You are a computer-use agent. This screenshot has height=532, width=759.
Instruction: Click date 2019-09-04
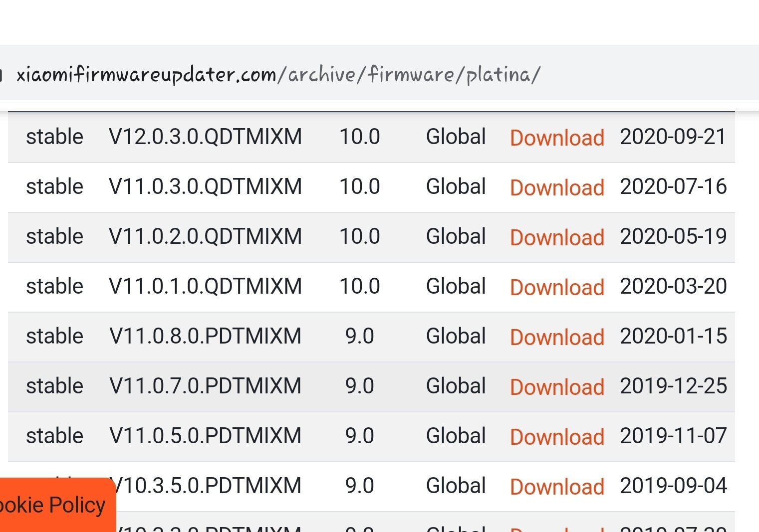[673, 486]
